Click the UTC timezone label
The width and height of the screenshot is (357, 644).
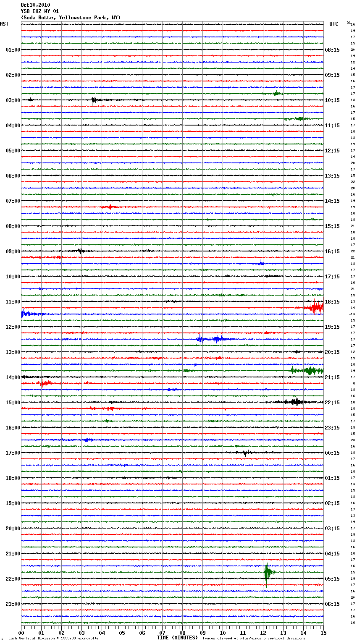pyautogui.click(x=333, y=24)
